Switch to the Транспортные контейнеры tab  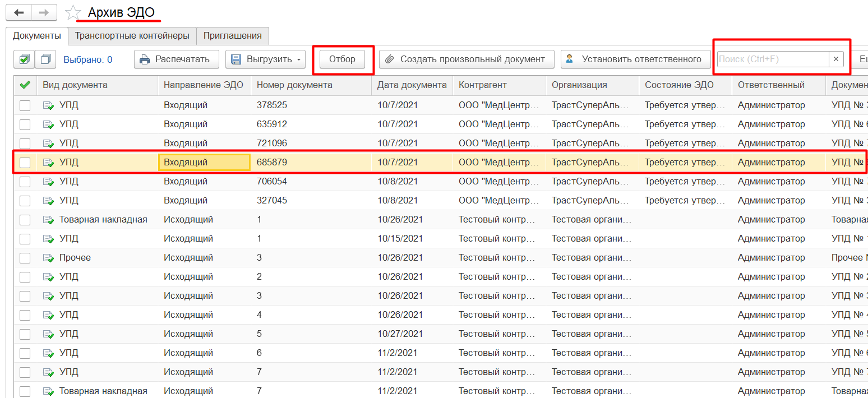[x=132, y=36]
